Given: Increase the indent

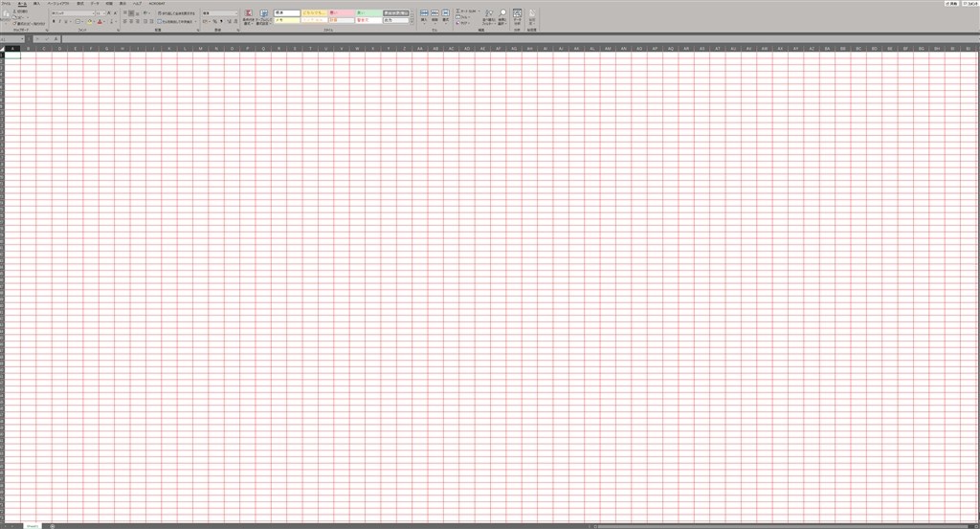Looking at the screenshot, I should (151, 21).
